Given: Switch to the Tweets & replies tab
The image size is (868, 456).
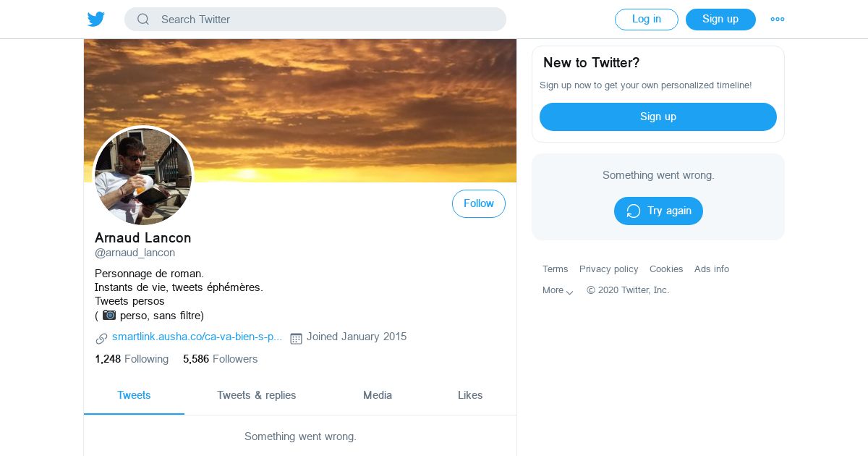Looking at the screenshot, I should (257, 395).
